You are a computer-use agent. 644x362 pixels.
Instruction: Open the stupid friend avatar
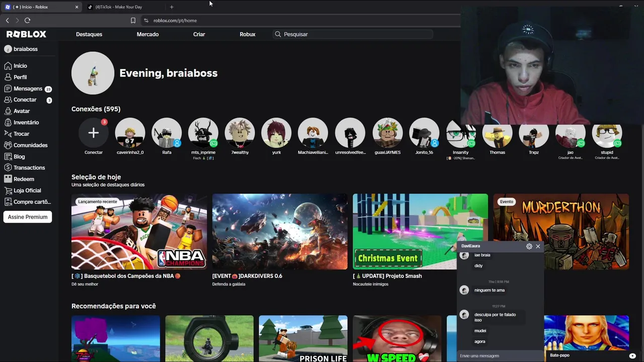(607, 136)
